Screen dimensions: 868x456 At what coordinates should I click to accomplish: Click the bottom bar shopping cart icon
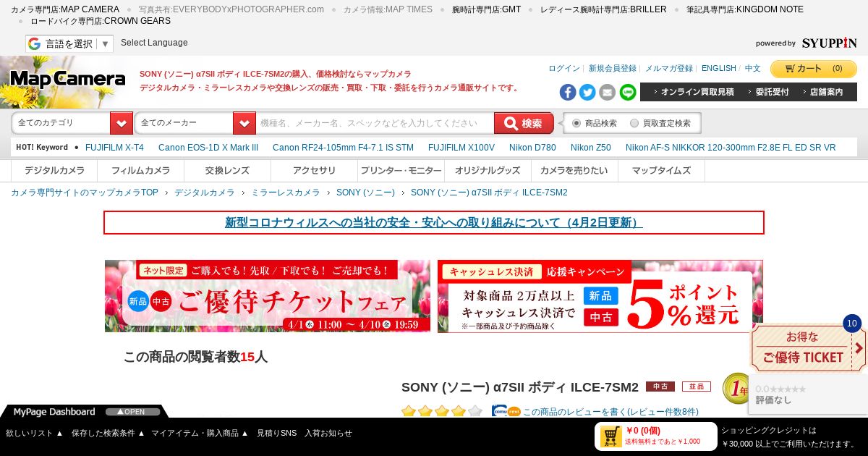click(x=610, y=436)
